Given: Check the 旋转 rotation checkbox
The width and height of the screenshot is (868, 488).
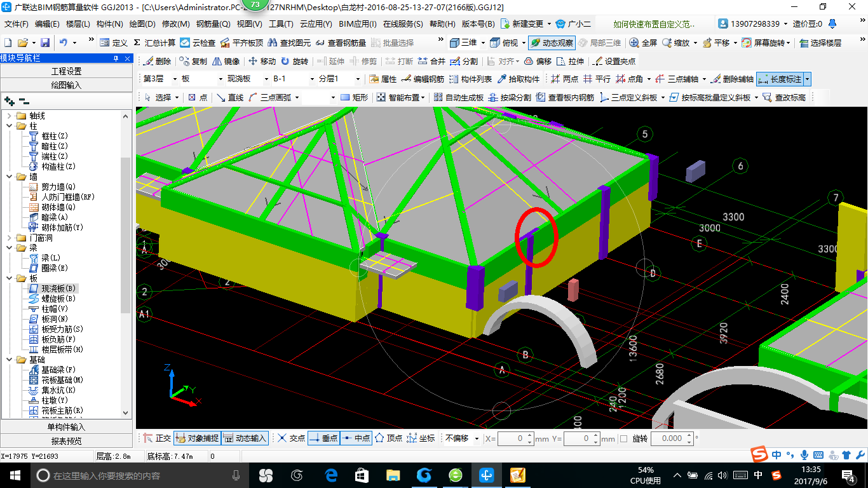Looking at the screenshot, I should tap(623, 438).
